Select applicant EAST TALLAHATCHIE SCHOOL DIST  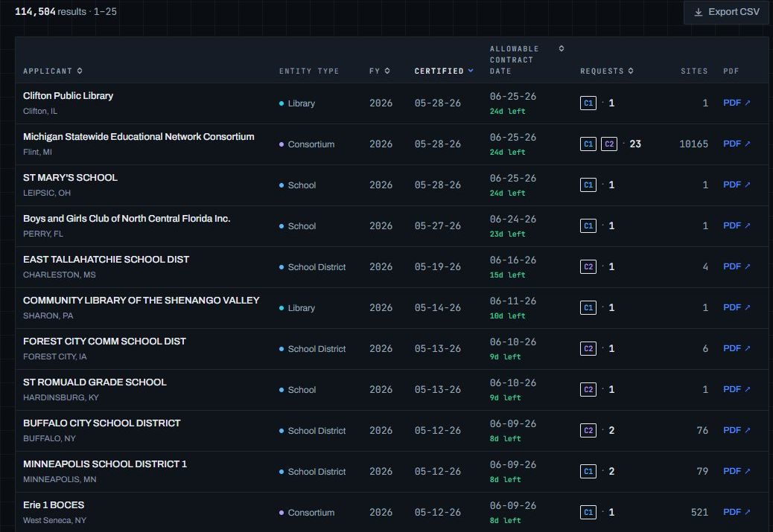point(106,259)
